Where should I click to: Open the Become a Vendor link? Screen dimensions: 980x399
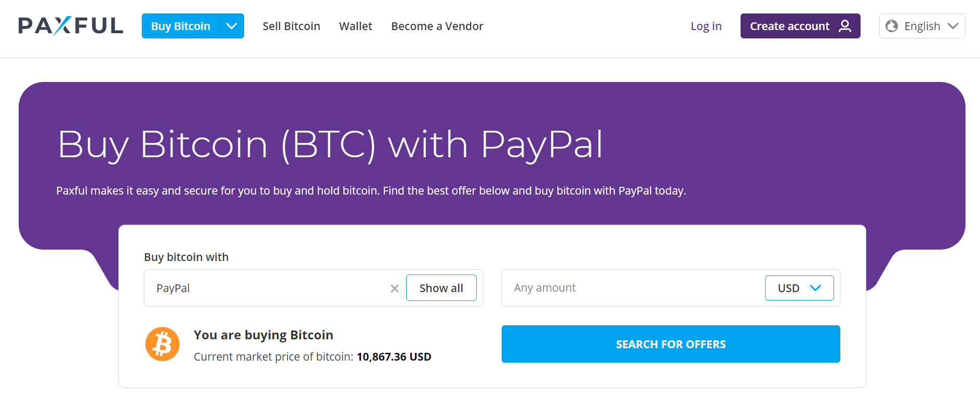pos(437,26)
